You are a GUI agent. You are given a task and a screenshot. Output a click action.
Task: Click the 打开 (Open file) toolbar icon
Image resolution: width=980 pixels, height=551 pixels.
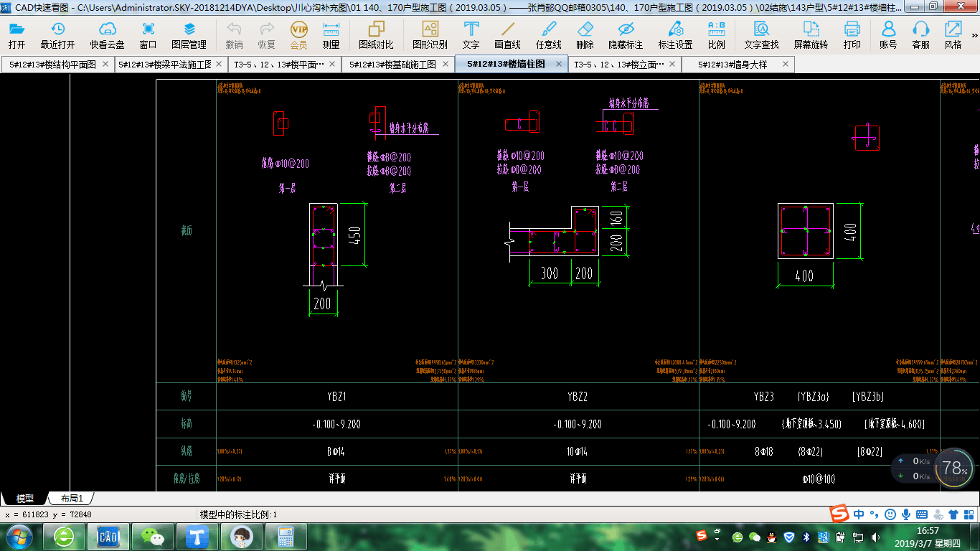[x=17, y=35]
